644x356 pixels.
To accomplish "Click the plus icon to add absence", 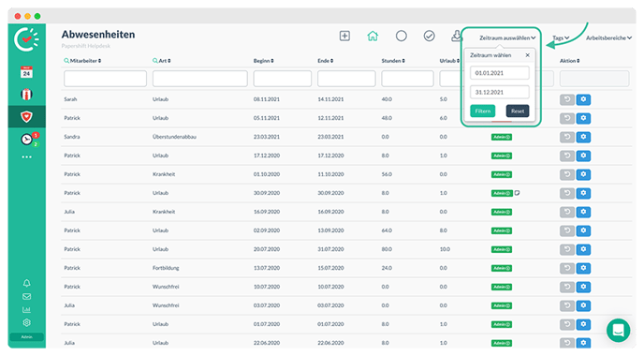I will pos(344,37).
